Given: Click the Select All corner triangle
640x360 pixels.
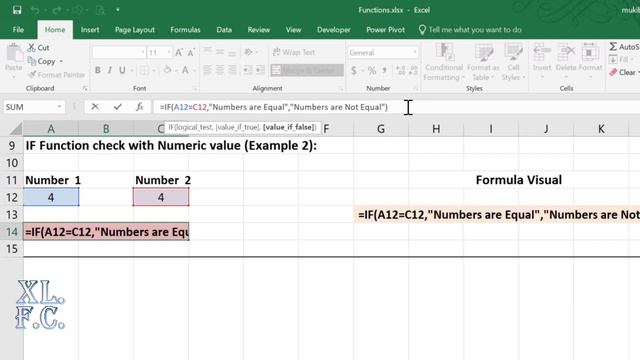Looking at the screenshot, I should [16, 129].
